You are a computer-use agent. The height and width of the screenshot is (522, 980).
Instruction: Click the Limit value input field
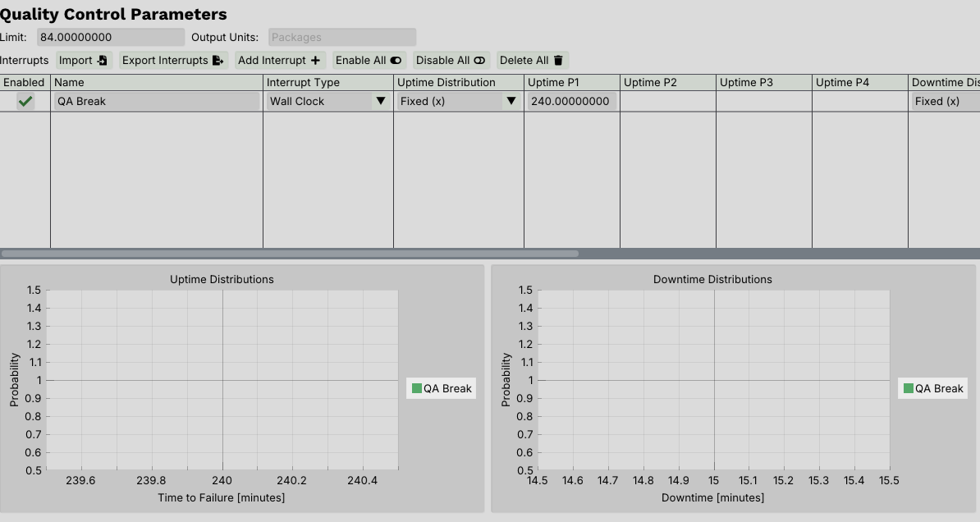(111, 37)
